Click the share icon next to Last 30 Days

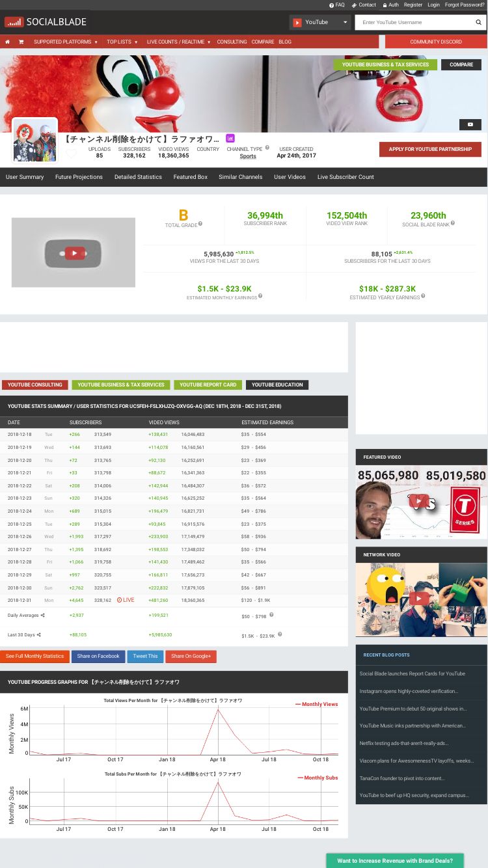pyautogui.click(x=39, y=634)
